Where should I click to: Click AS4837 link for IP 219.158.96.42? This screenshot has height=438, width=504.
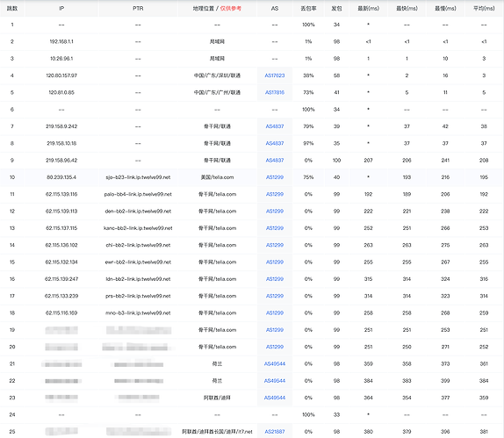275,161
